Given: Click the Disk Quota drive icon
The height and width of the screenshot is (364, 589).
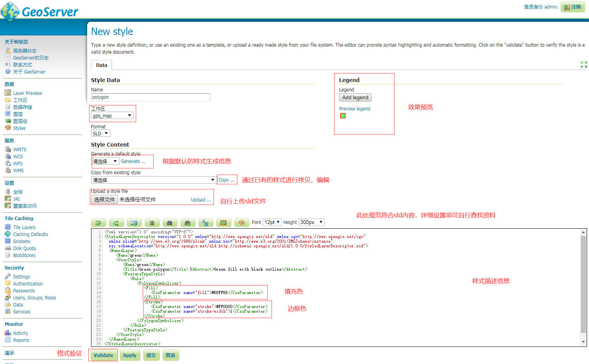Looking at the screenshot, I should (x=8, y=248).
